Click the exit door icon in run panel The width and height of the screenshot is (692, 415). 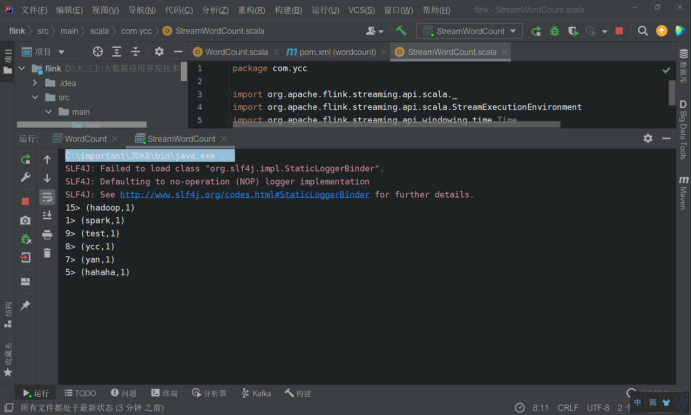click(26, 257)
